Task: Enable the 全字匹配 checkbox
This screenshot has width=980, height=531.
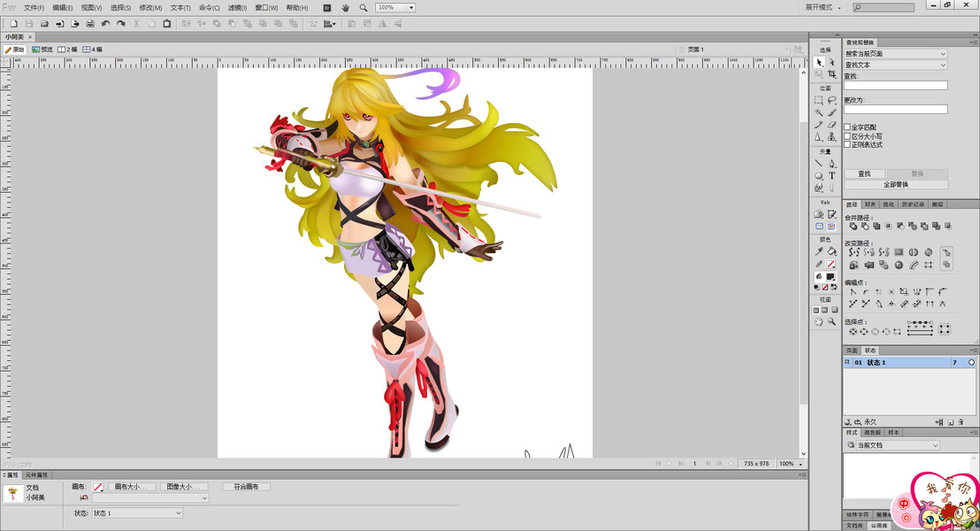Action: (847, 127)
